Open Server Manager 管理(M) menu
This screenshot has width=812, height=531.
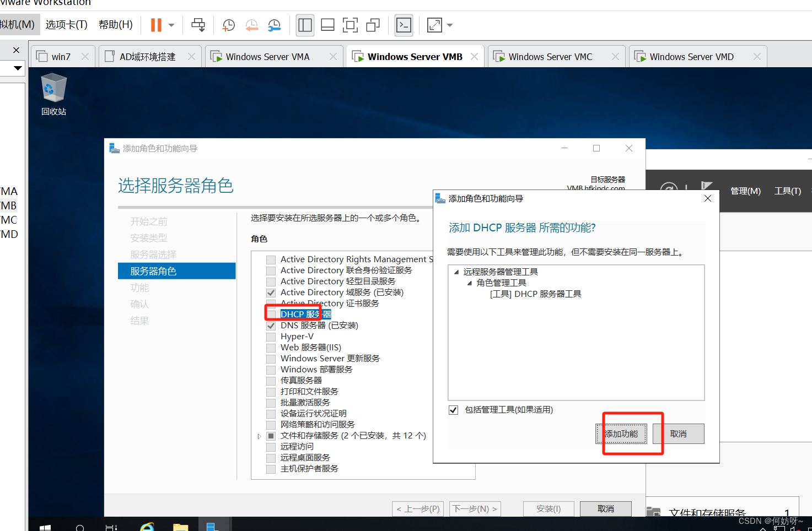(x=745, y=191)
